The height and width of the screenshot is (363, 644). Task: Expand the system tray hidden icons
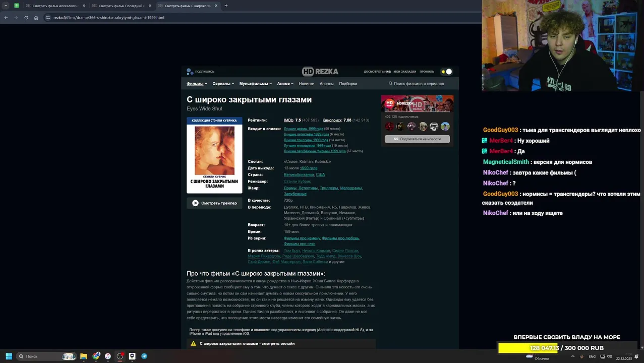(x=573, y=356)
